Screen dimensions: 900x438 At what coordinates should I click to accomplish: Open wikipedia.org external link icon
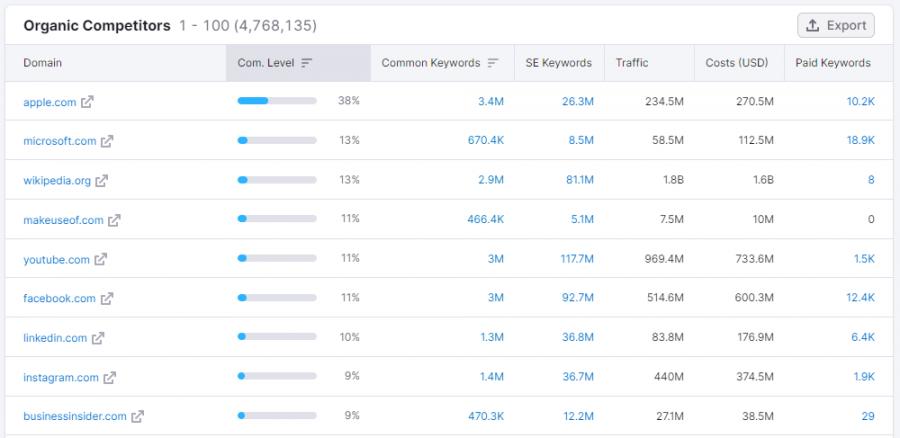(102, 181)
